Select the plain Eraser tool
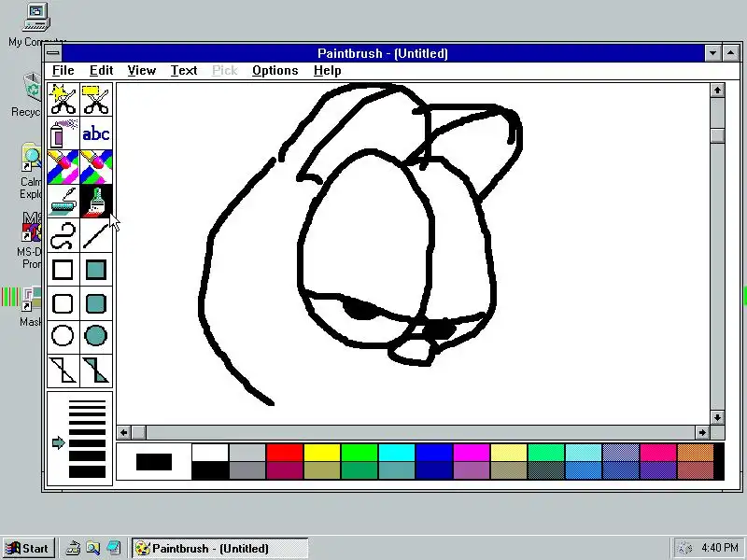747x560 pixels. point(96,167)
